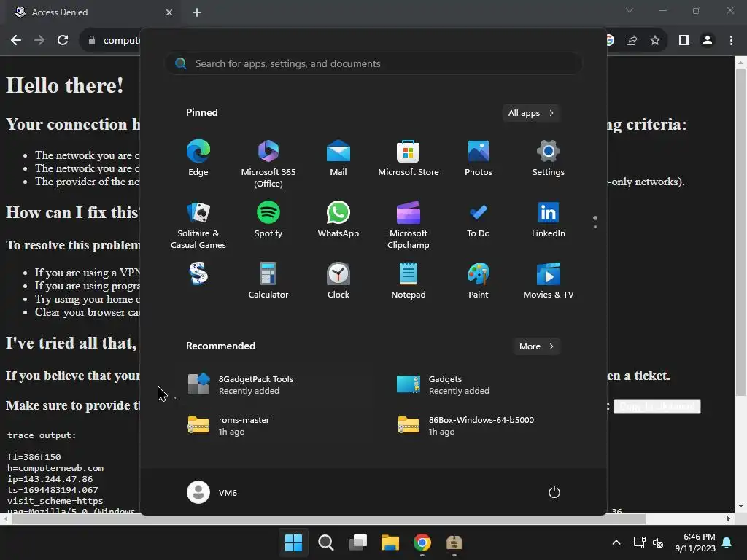Open network status in system tray

point(639,542)
